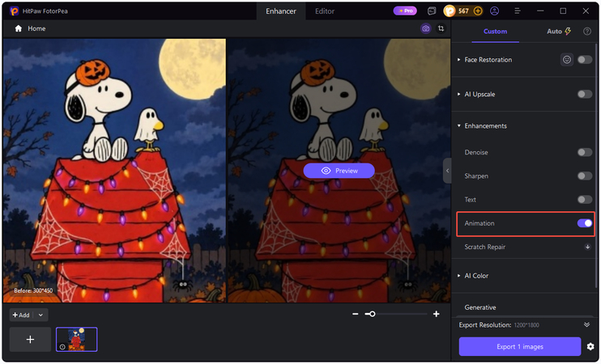The width and height of the screenshot is (601, 364).
Task: Expand Export Resolution double chevron
Action: point(586,325)
